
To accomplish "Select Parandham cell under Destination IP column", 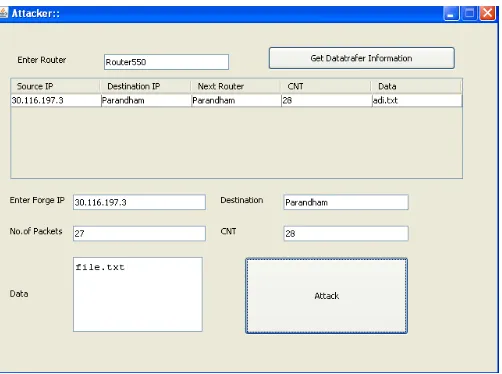I will click(146, 100).
